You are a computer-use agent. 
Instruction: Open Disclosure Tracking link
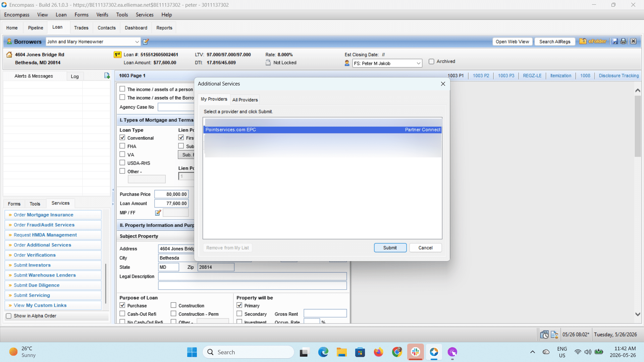click(x=619, y=76)
